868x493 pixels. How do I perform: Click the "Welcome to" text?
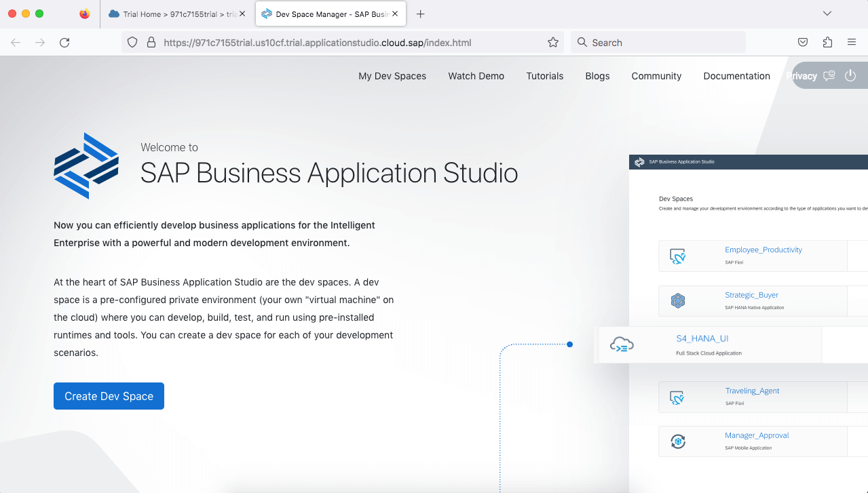tap(169, 147)
